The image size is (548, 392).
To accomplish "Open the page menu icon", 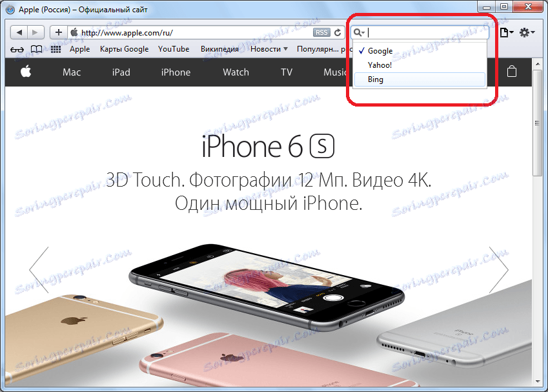I will coord(506,32).
